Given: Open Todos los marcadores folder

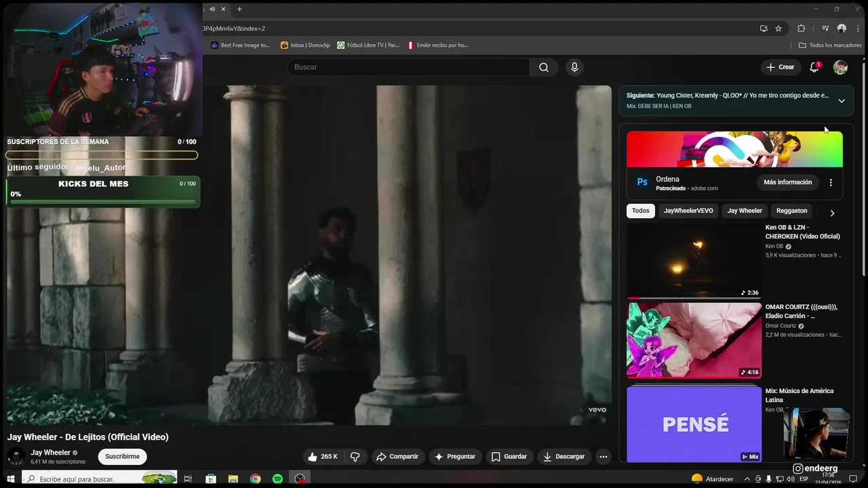Looking at the screenshot, I should pos(830,45).
